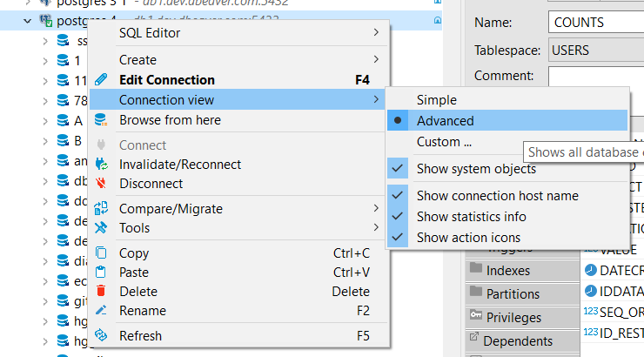Click the 123 icon beside SEQ_OR column
Image resolution: width=644 pixels, height=357 pixels.
point(591,312)
